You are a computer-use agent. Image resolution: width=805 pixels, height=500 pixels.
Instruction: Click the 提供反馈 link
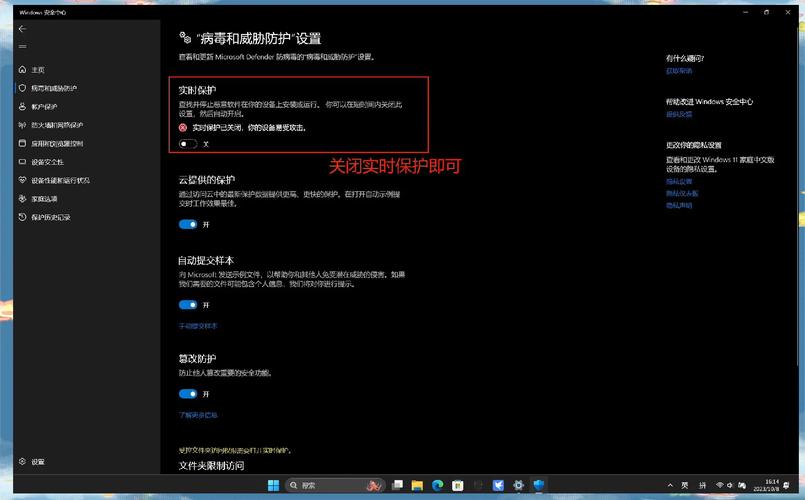pos(679,114)
